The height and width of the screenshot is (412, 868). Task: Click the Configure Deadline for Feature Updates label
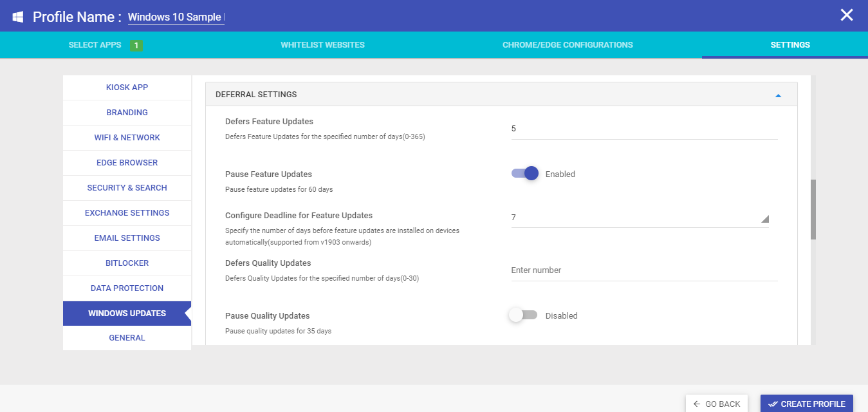299,216
